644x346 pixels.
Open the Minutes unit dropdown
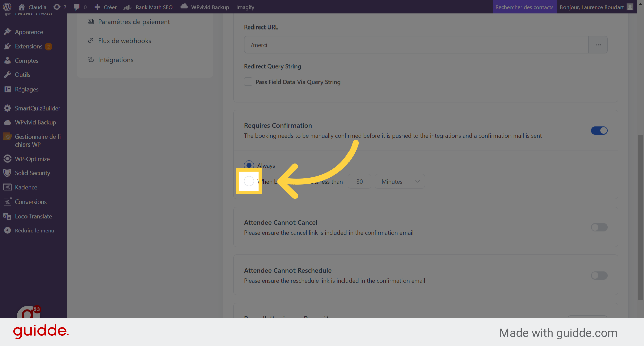point(400,181)
